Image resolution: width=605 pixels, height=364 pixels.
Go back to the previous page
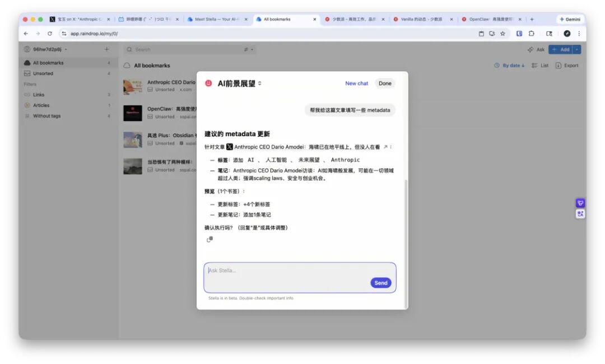tap(26, 34)
